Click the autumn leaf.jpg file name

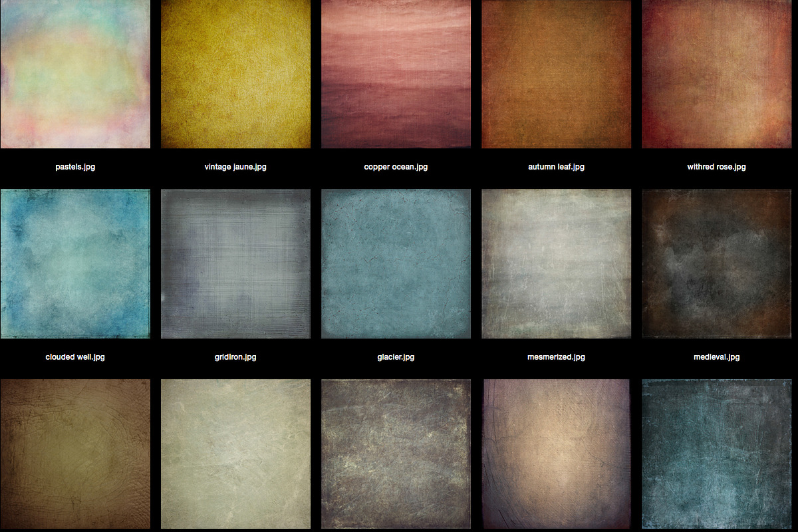click(x=556, y=167)
